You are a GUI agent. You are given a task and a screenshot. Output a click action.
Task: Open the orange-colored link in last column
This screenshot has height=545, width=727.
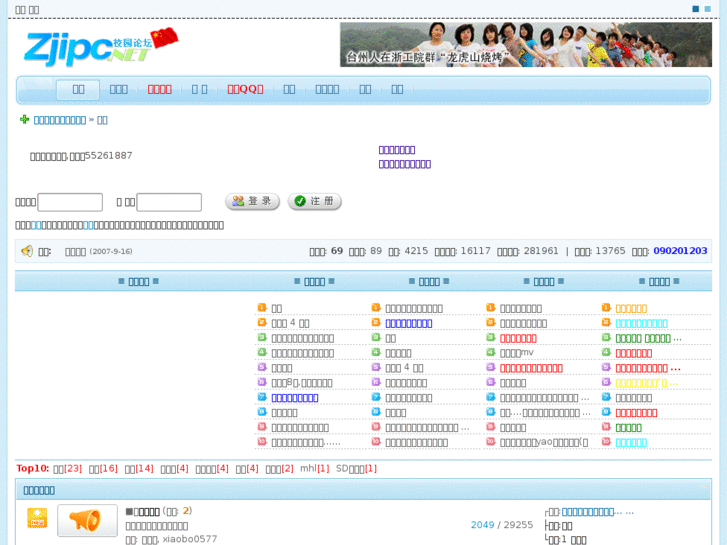[631, 308]
